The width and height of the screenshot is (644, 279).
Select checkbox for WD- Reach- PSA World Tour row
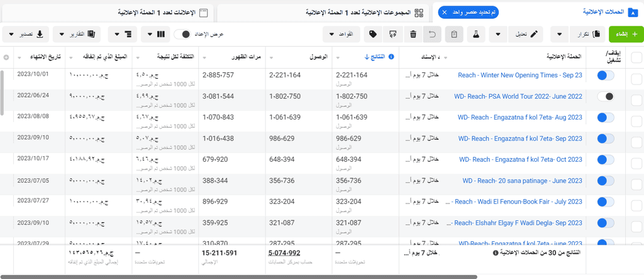[x=636, y=100]
